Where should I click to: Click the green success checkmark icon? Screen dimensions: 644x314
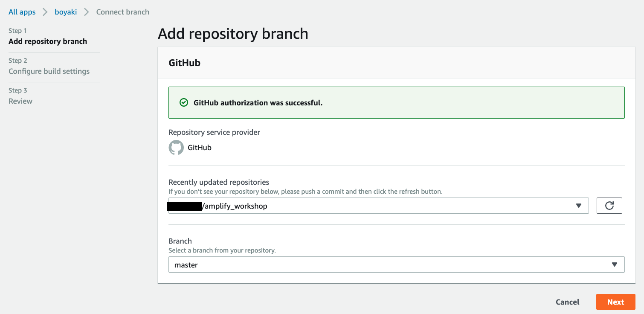[x=184, y=103]
